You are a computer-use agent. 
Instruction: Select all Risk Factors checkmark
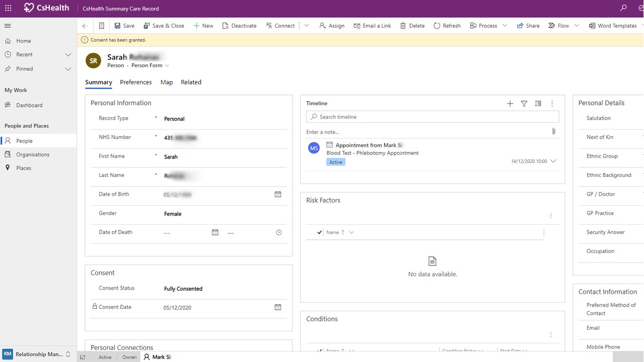click(x=319, y=232)
